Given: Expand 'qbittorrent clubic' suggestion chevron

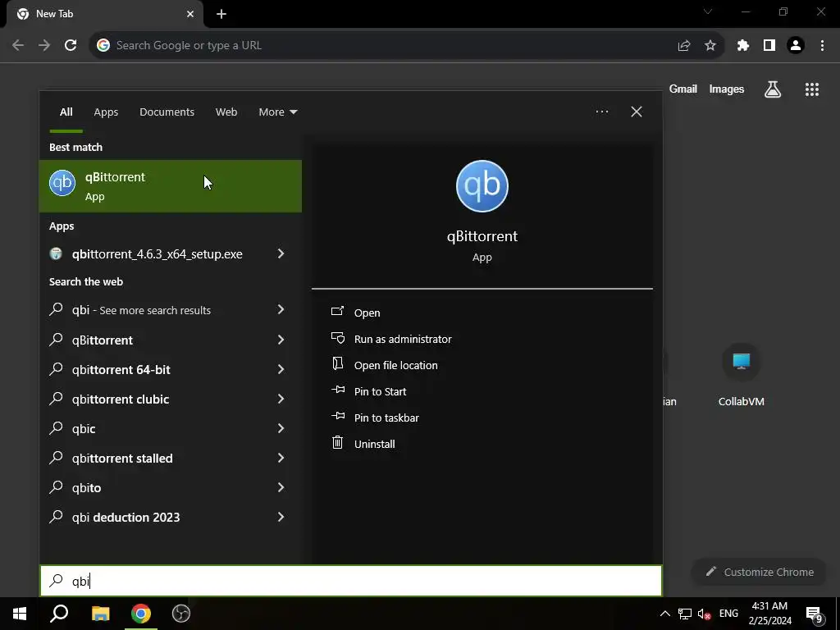Looking at the screenshot, I should [281, 399].
